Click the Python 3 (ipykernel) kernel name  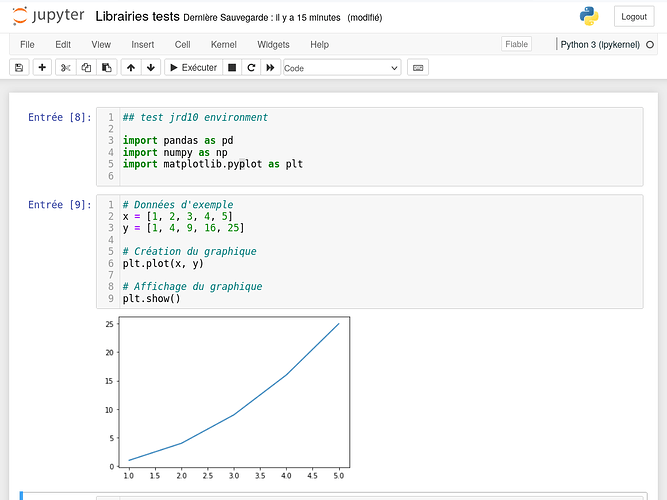point(600,45)
